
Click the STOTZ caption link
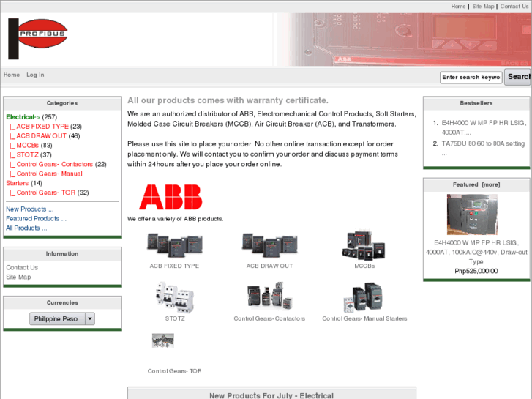click(175, 318)
